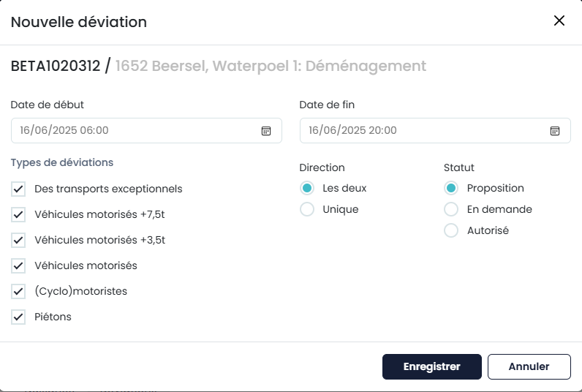Click the Nouvelle déviation title

pyautogui.click(x=79, y=22)
